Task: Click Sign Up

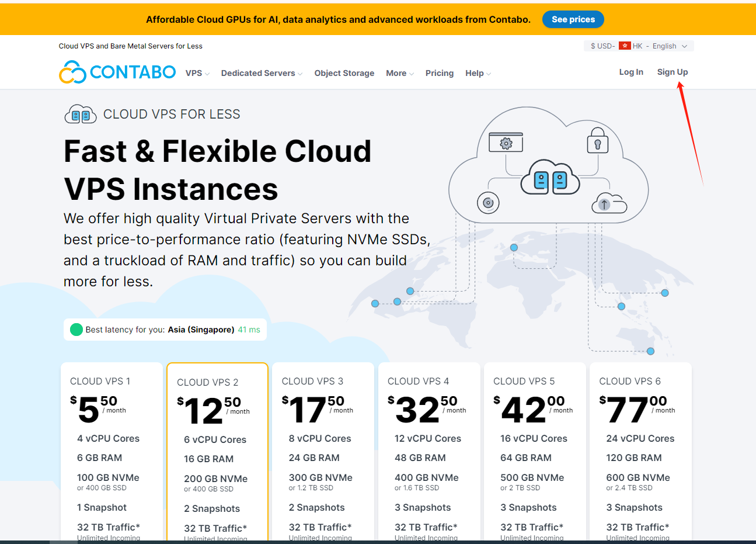Action: pos(673,72)
